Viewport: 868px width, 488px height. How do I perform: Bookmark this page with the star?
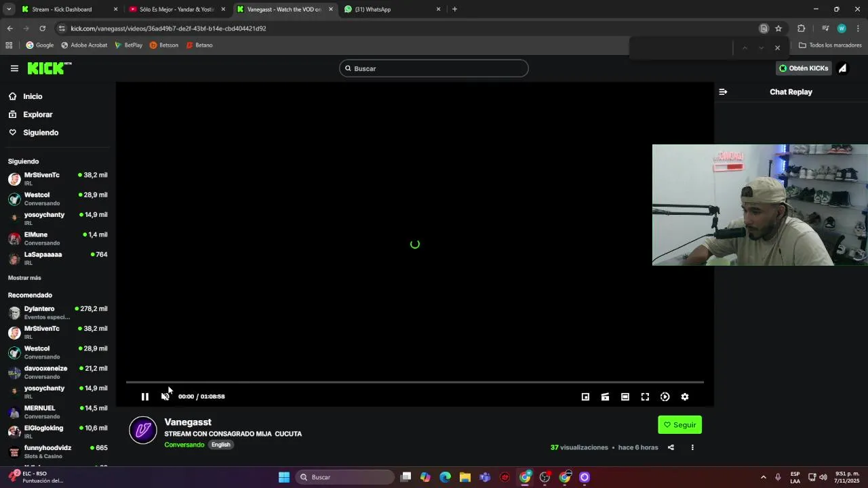(x=778, y=28)
